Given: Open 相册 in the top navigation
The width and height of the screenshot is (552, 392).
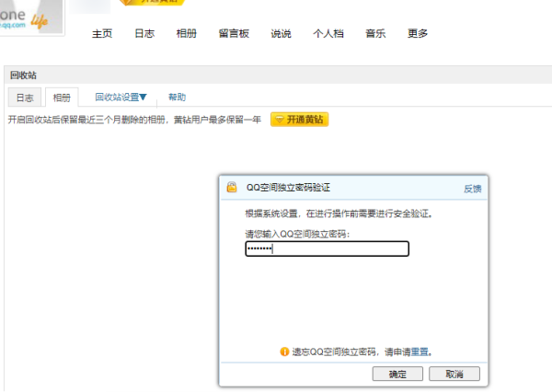Looking at the screenshot, I should (x=187, y=34).
